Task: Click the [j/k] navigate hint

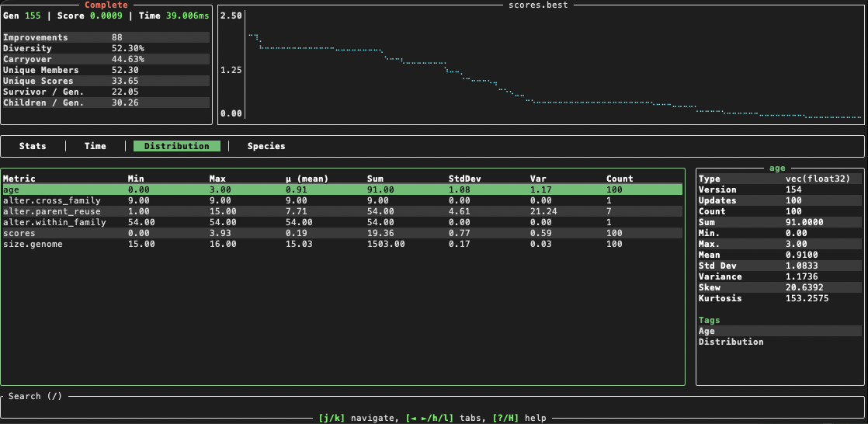Action: click(358, 418)
